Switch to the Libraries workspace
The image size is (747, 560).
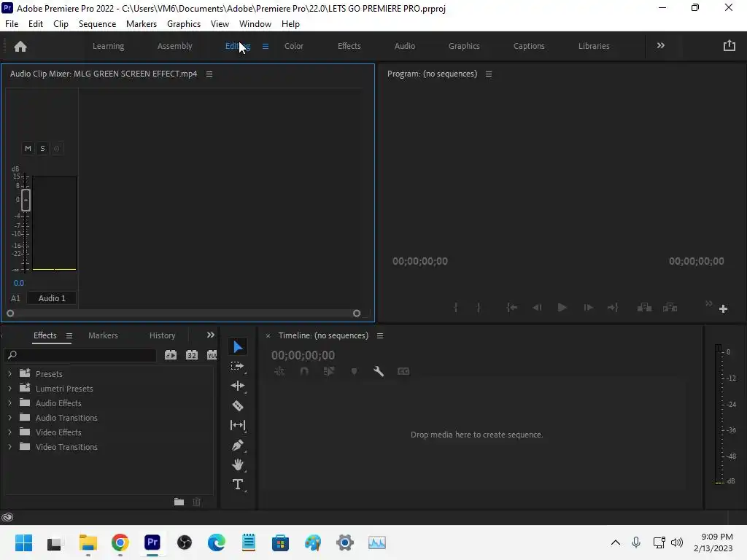pos(594,46)
